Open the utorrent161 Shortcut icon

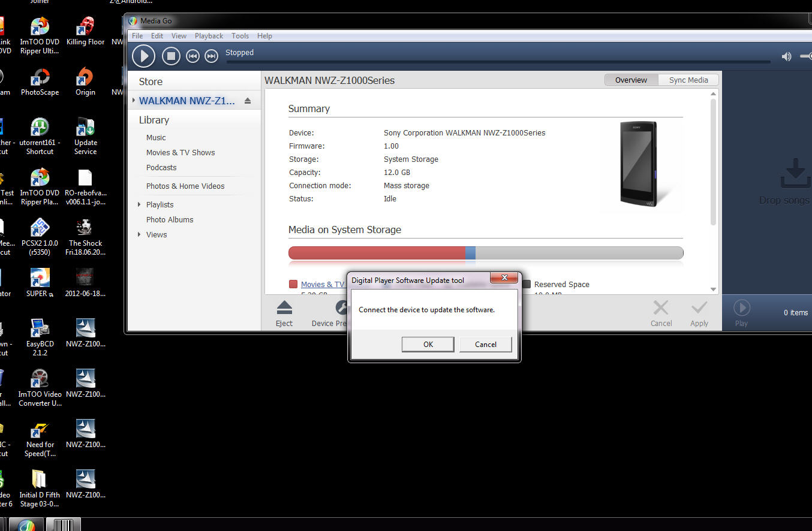point(40,137)
